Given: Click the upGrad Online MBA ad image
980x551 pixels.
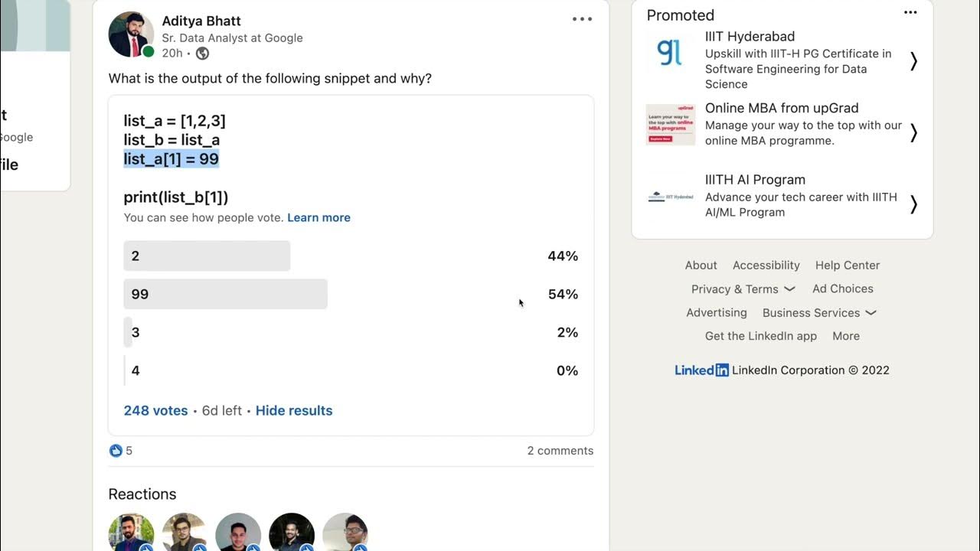Looking at the screenshot, I should pos(670,125).
